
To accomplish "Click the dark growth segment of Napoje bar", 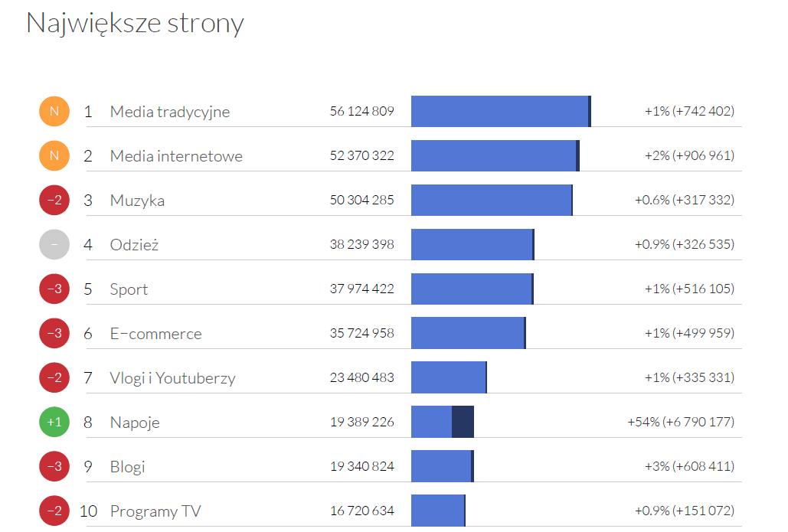I will [463, 423].
